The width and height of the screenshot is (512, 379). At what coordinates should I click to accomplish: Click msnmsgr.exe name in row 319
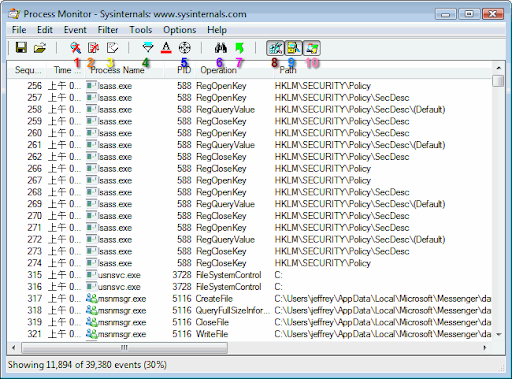(122, 322)
